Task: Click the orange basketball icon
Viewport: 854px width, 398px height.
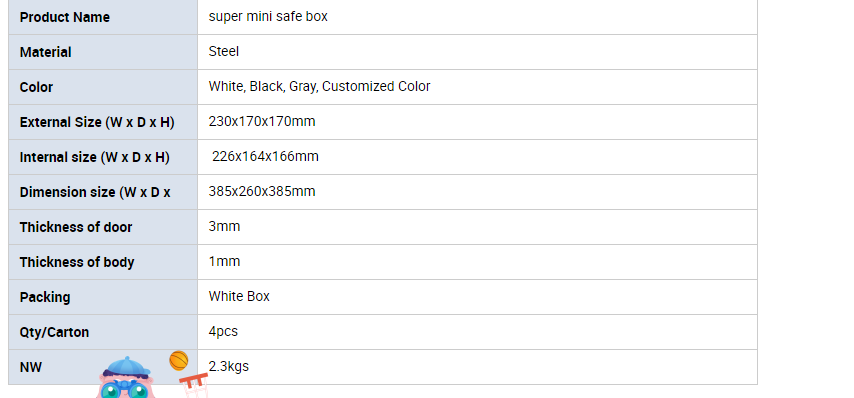Action: click(x=179, y=360)
